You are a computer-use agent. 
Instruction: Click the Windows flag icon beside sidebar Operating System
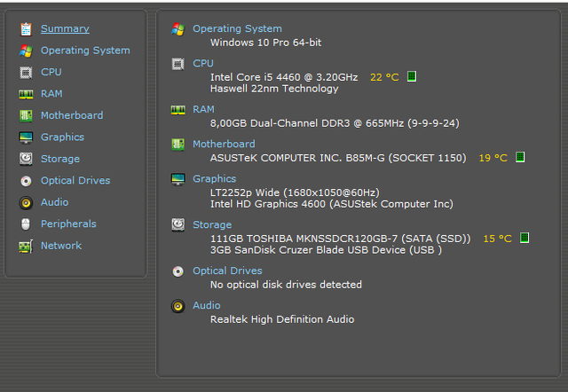[x=26, y=51]
